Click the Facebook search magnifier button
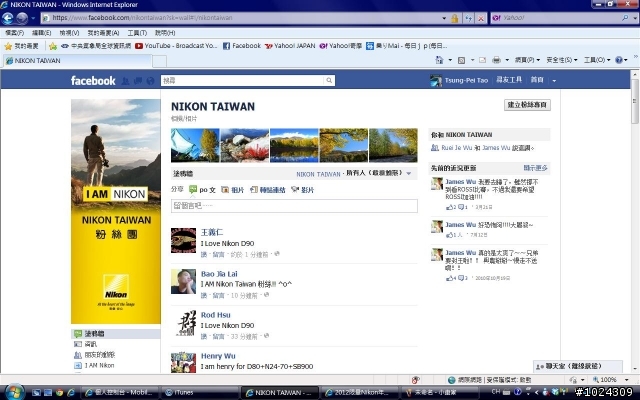 329,81
